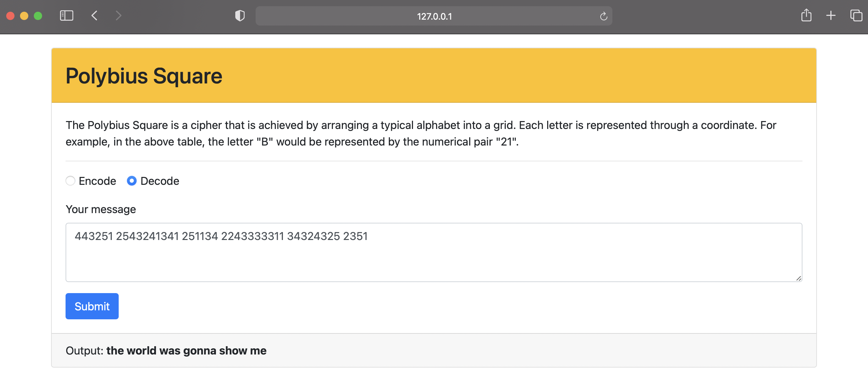Click the decoded output text
Screen dimensions: 868x380
[x=186, y=350]
